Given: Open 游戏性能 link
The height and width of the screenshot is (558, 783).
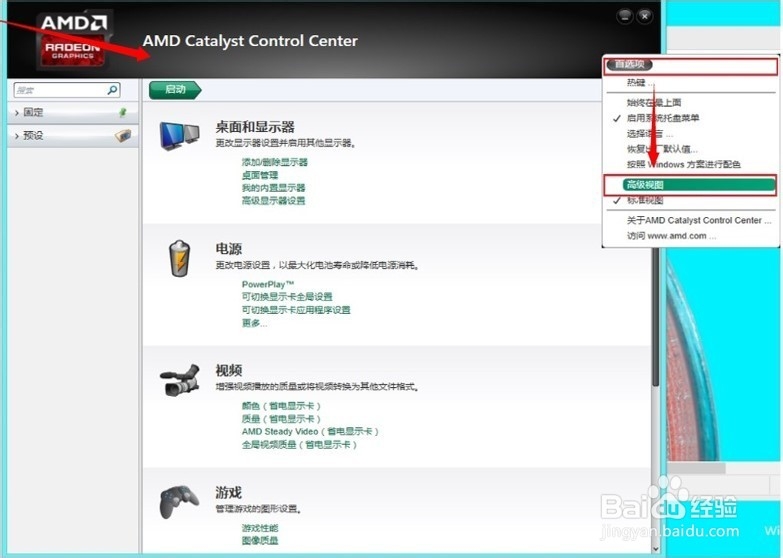Looking at the screenshot, I should point(260,528).
